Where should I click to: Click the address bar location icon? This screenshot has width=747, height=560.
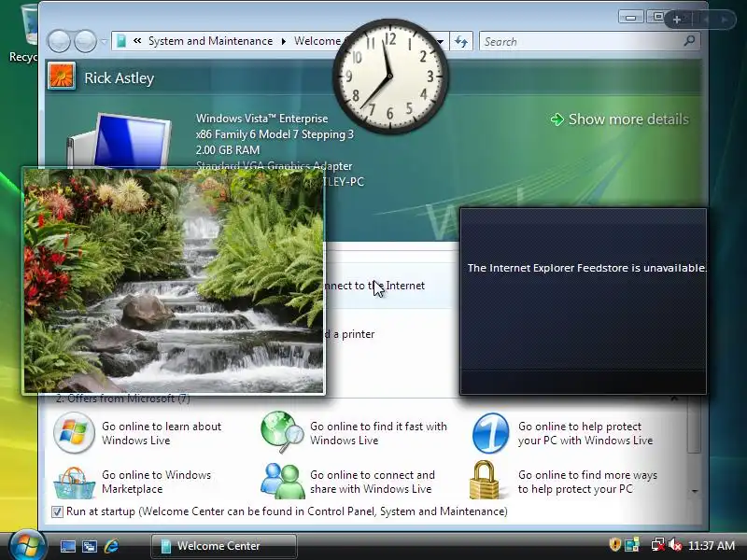pyautogui.click(x=121, y=41)
